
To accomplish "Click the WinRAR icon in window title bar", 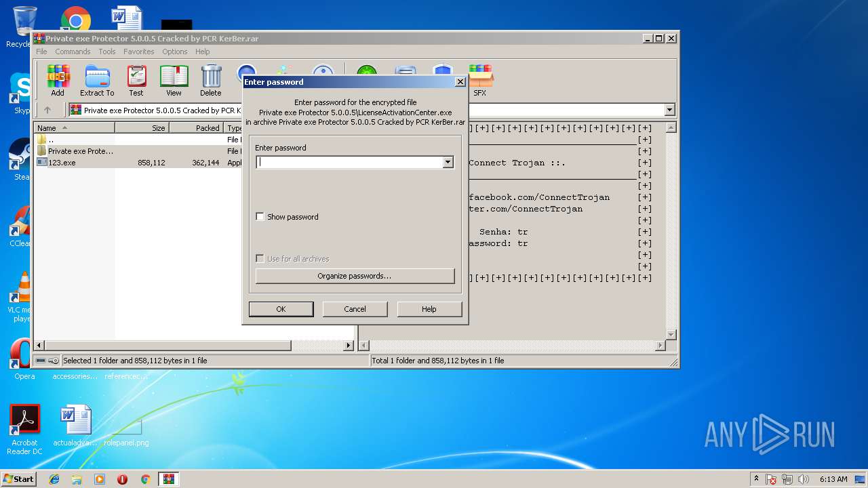I will (x=39, y=39).
